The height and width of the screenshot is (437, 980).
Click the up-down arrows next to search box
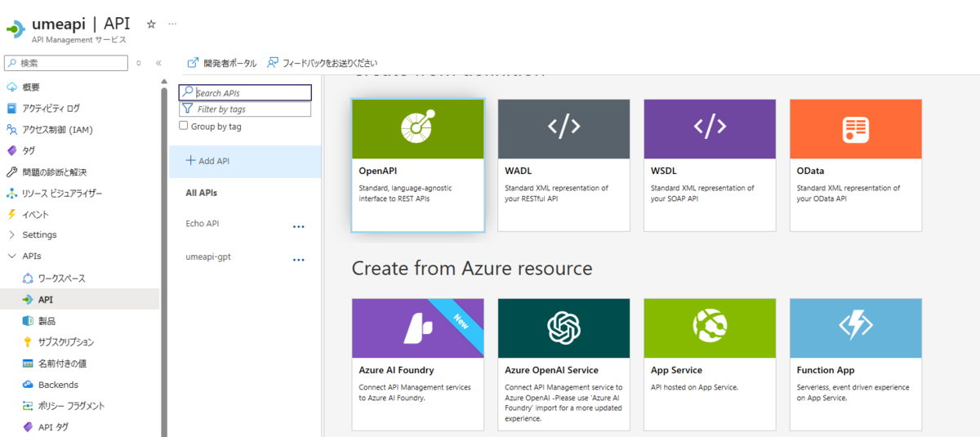click(139, 63)
